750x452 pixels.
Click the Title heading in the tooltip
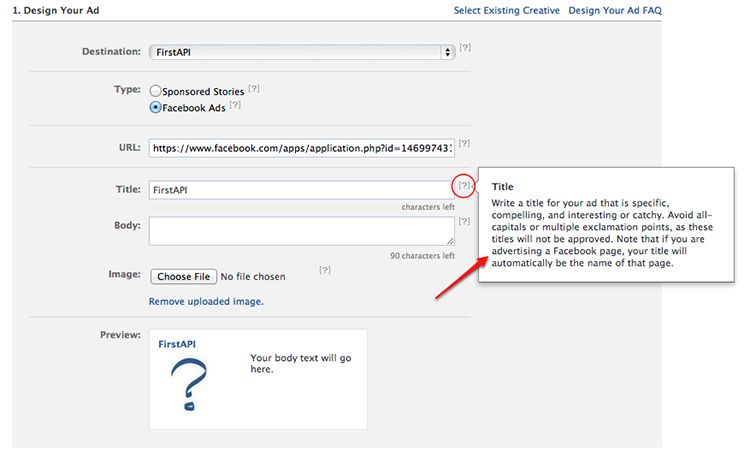[502, 187]
